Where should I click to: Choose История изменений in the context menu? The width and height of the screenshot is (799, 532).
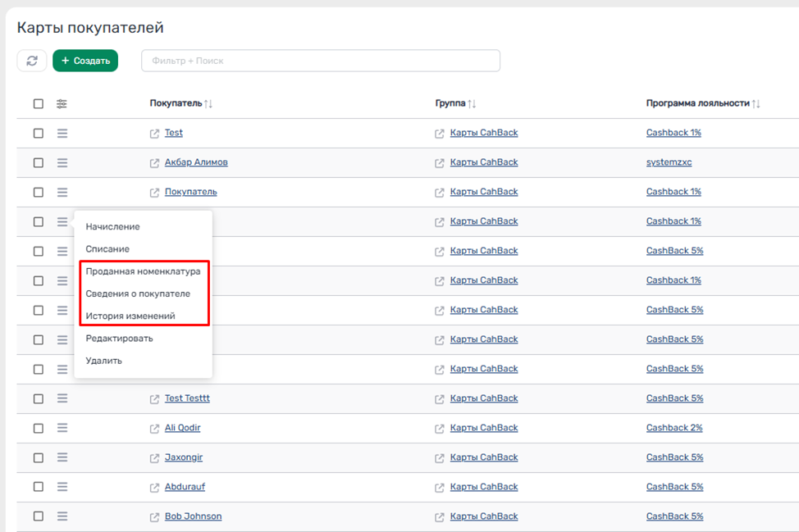(130, 316)
